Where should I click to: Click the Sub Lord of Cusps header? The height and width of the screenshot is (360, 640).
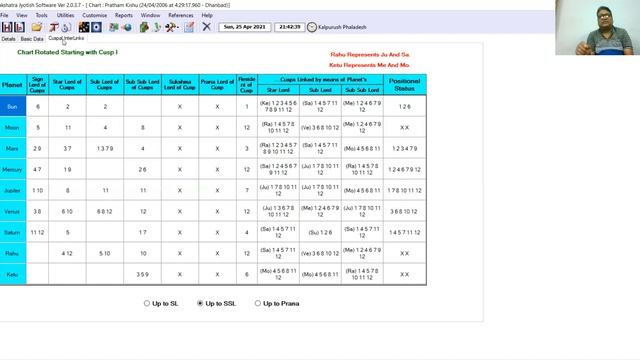105,85
